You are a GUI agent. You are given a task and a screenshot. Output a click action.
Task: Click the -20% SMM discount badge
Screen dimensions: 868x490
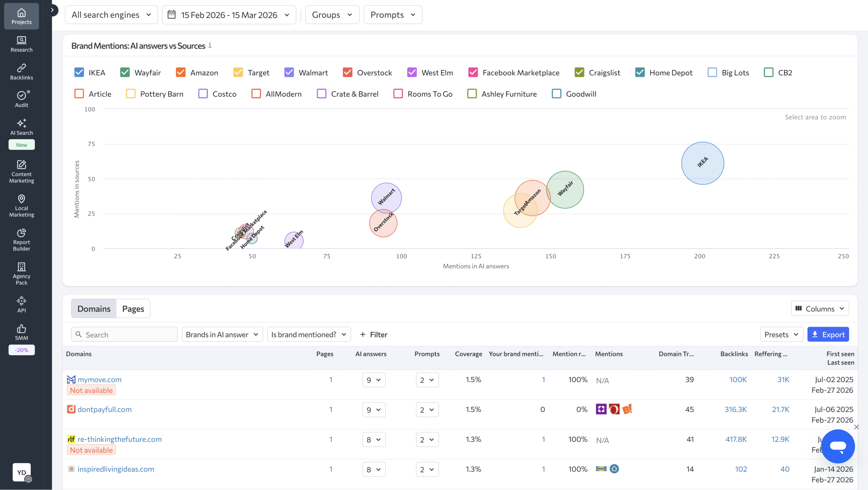21,350
